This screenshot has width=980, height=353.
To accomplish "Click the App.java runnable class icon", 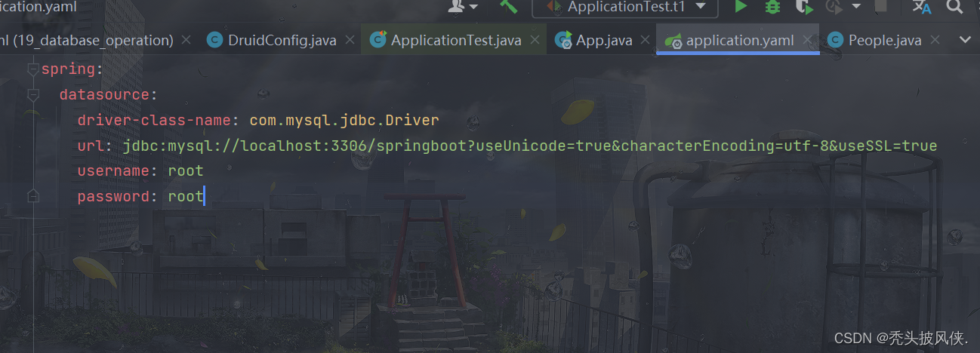I will (563, 41).
